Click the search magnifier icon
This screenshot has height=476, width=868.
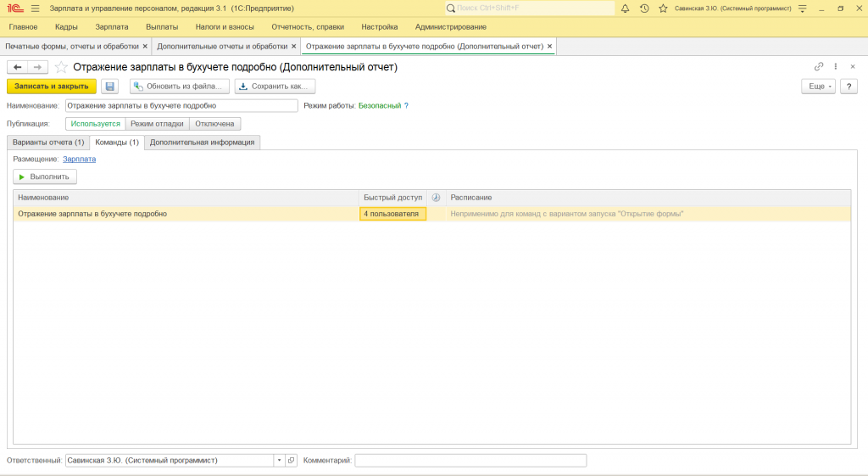451,8
